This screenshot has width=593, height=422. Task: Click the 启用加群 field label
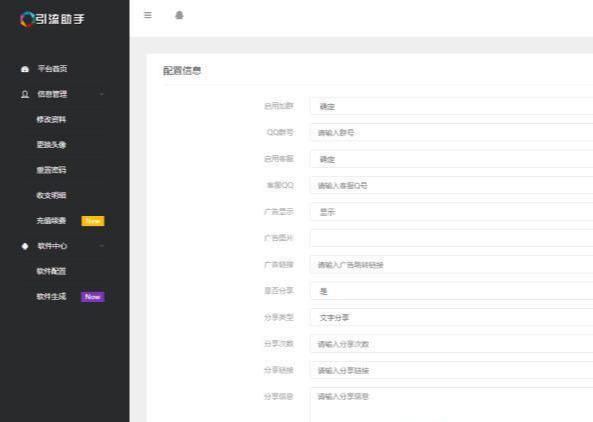coord(278,106)
